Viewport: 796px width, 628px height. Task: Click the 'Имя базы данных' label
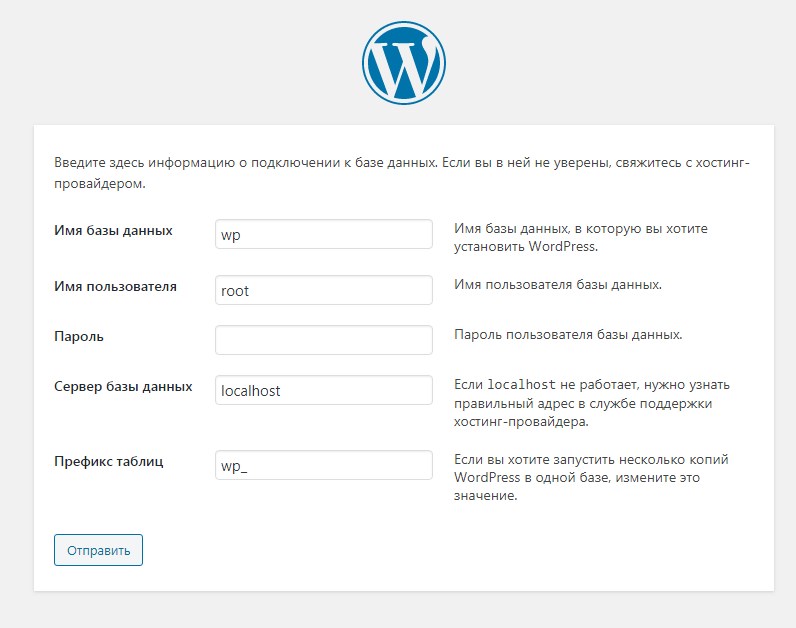click(113, 231)
